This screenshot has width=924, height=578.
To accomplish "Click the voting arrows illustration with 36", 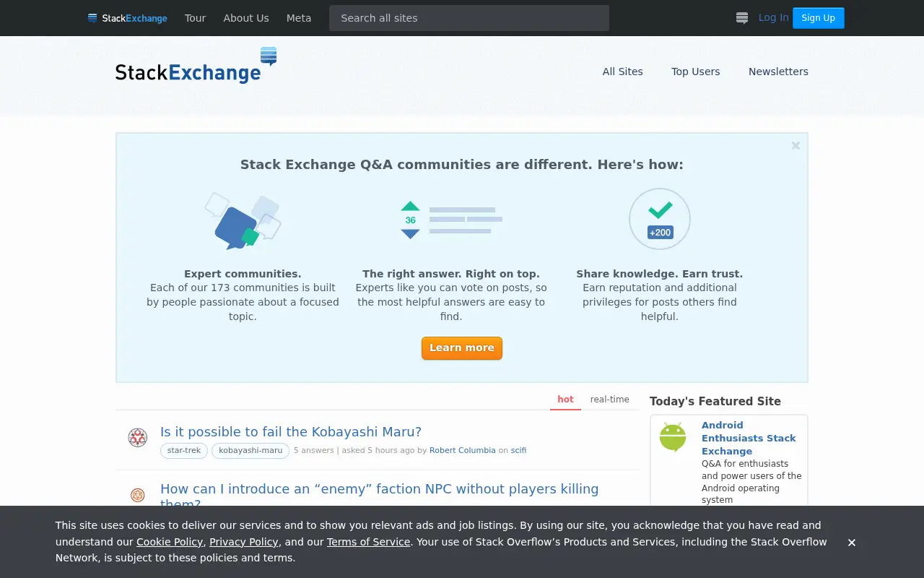I will click(451, 220).
